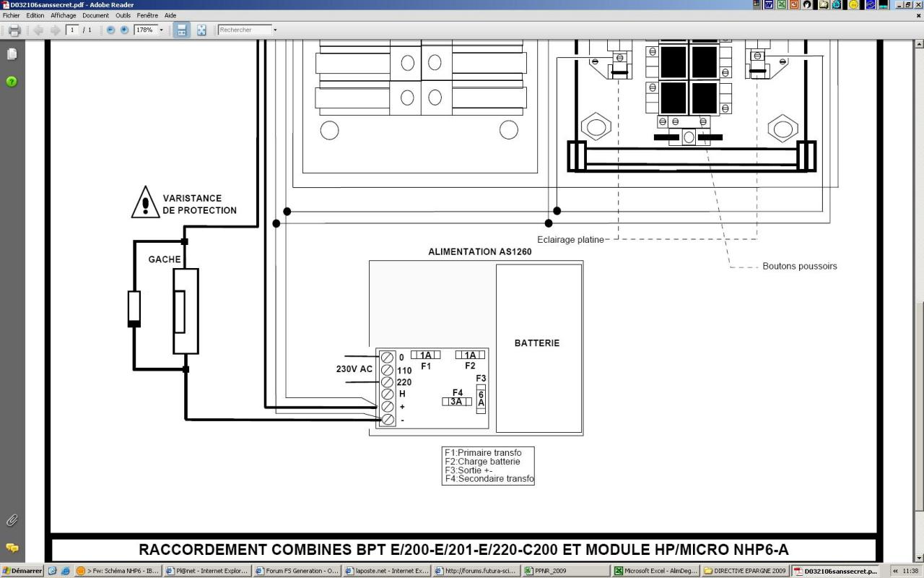The width and height of the screenshot is (924, 578).
Task: Expand the Rechercher search options arrow
Action: click(275, 30)
